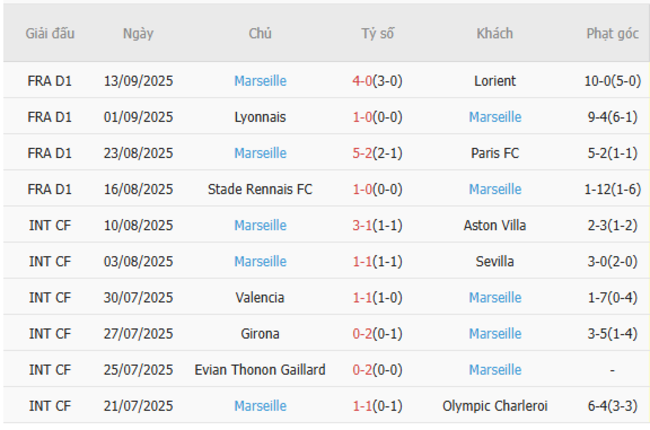Open Marseille link in 13/09/2025 row

point(260,81)
